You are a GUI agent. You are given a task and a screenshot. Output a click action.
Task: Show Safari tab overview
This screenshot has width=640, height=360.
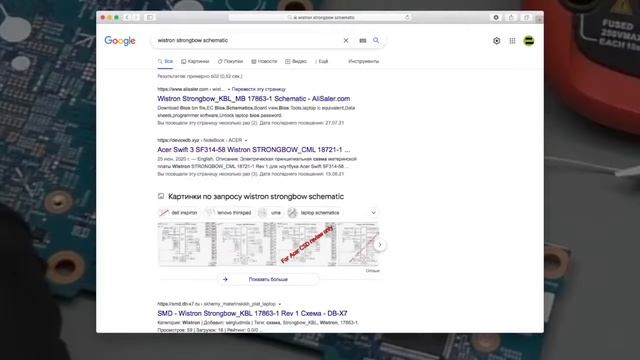[x=527, y=18]
